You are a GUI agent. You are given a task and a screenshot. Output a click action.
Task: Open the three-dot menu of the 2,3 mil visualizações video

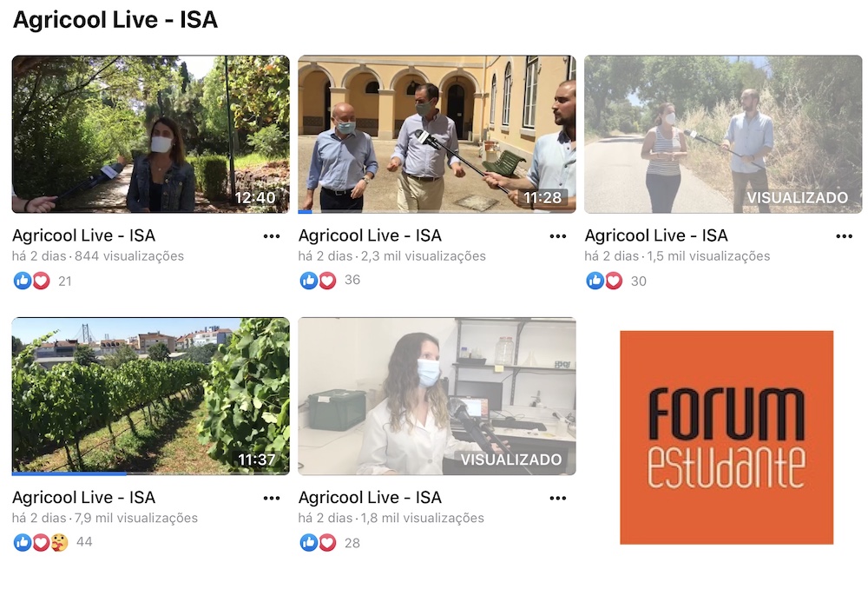pos(557,236)
